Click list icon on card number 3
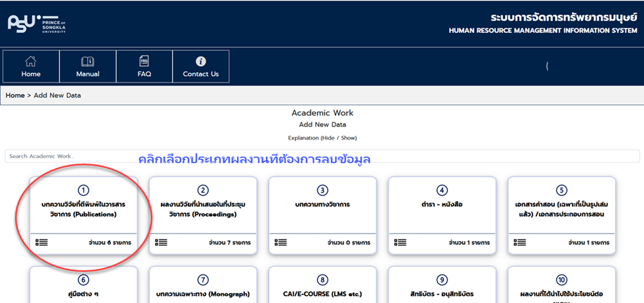Viewport: 644px width, 303px height. (281, 243)
